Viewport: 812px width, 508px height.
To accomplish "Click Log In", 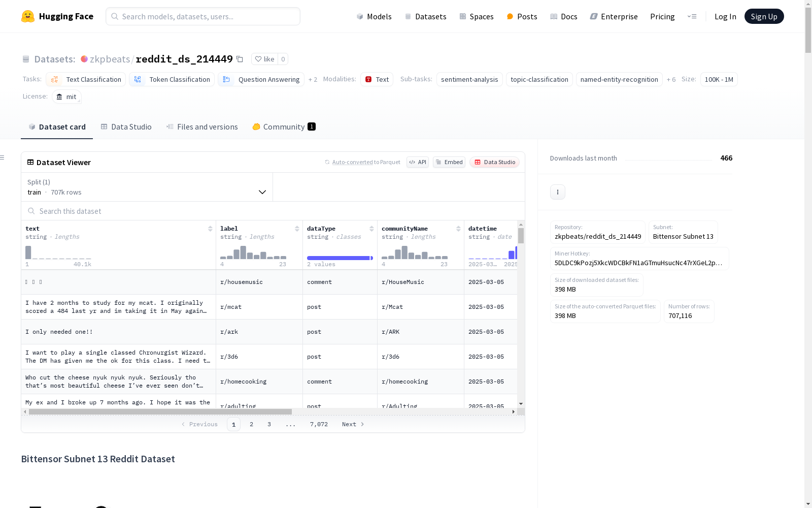I will pos(725,16).
